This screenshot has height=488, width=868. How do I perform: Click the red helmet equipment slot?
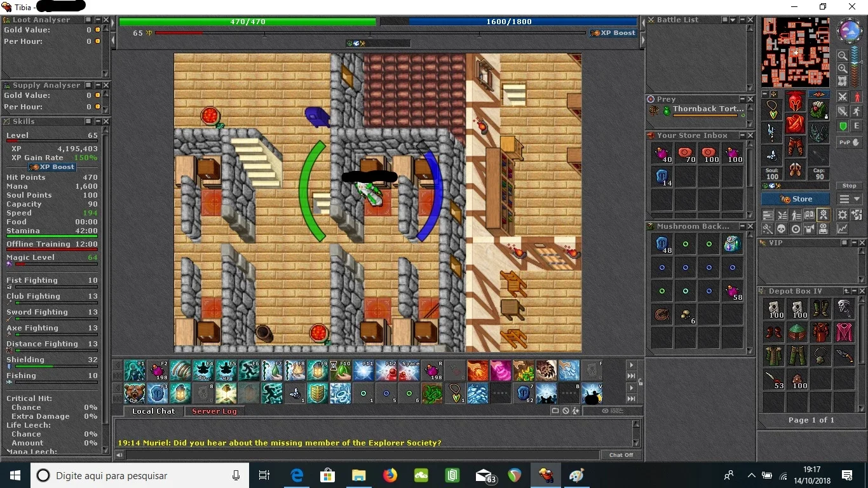[795, 102]
